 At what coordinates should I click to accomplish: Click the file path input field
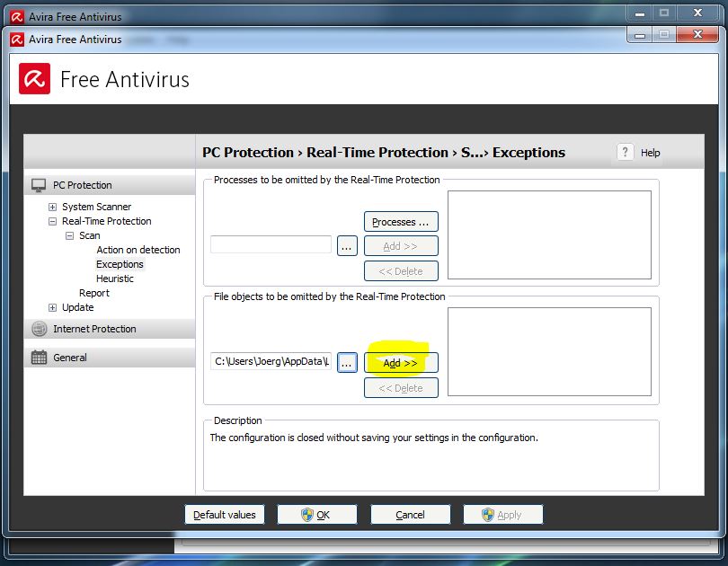[268, 362]
